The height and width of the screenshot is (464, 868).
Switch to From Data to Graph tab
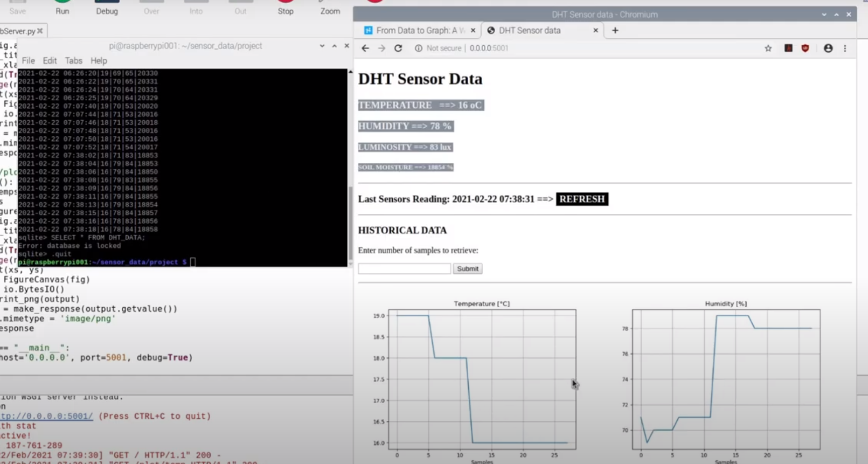[415, 31]
